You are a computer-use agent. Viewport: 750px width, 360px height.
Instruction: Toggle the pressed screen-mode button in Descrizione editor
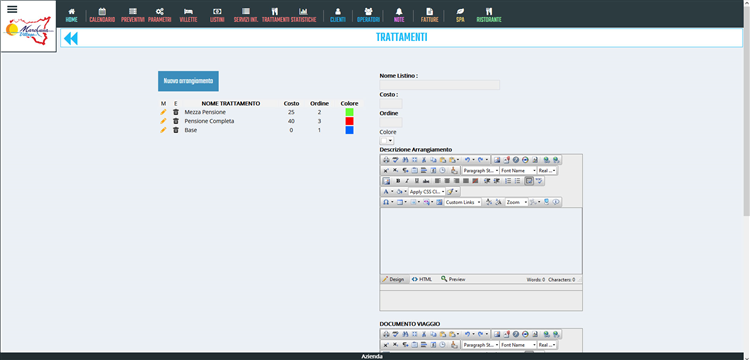pos(529,181)
